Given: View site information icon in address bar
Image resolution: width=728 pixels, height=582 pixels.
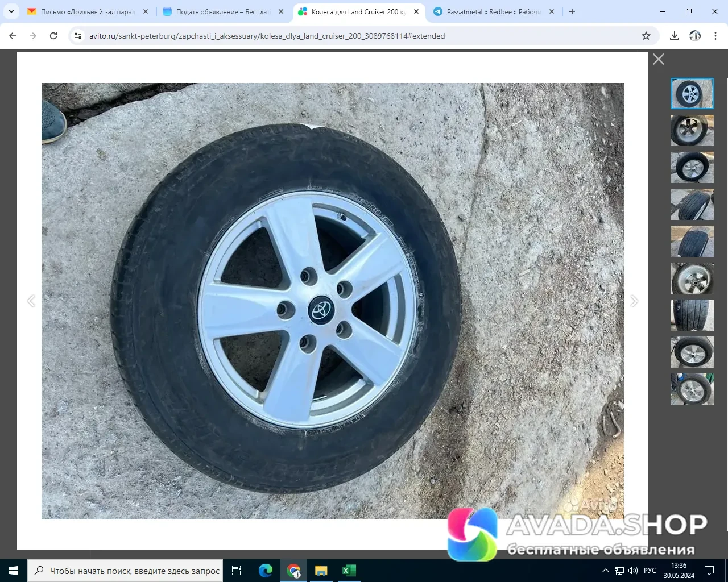Looking at the screenshot, I should pyautogui.click(x=78, y=36).
